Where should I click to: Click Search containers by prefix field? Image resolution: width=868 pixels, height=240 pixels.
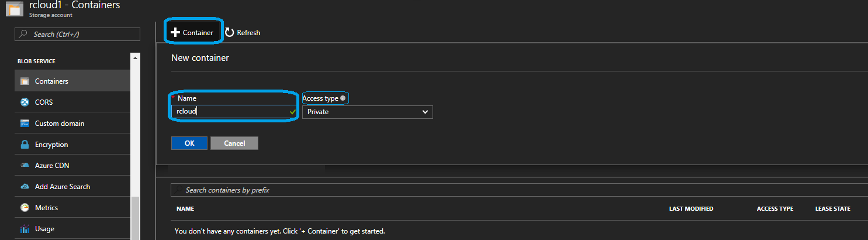[x=520, y=190]
